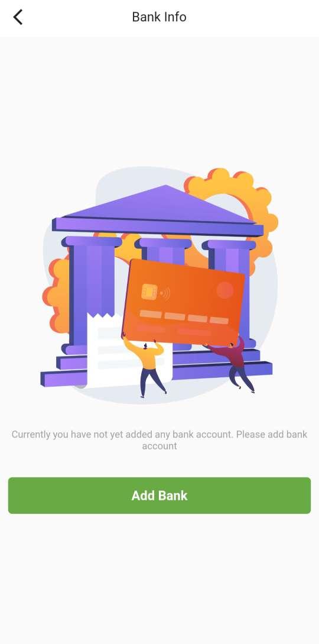Tap the word Bank in the green button
The width and height of the screenshot is (319, 644).
(174, 496)
